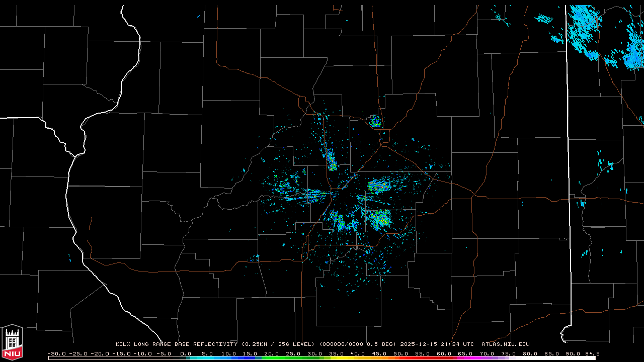Click the red 50.0 dBZ section of color scale
644x362 pixels.
(401, 358)
